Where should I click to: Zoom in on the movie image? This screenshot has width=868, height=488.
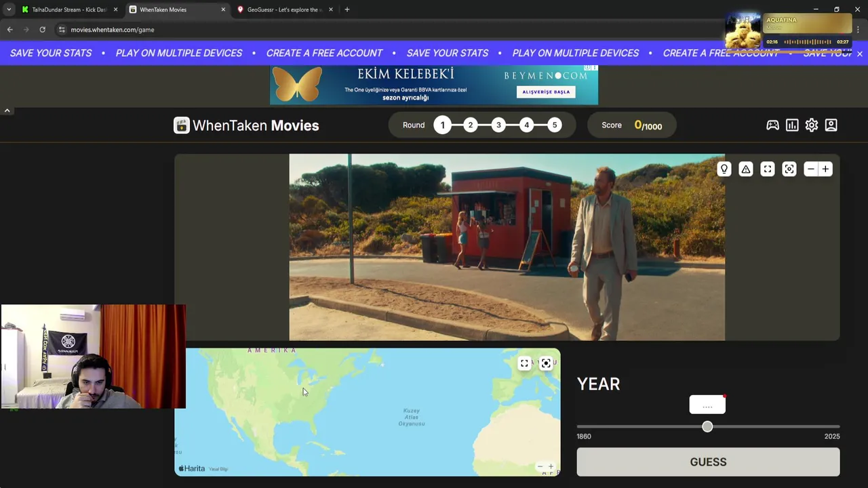pyautogui.click(x=825, y=169)
